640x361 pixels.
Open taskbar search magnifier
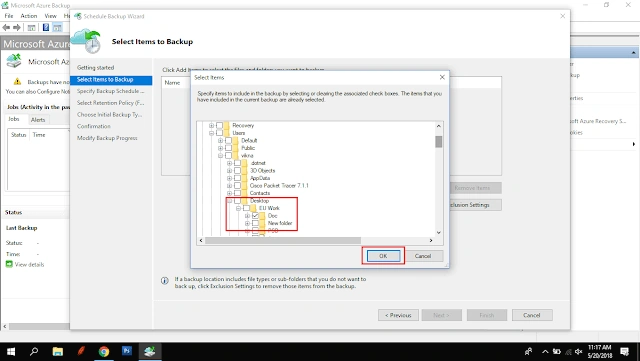[x=34, y=351]
